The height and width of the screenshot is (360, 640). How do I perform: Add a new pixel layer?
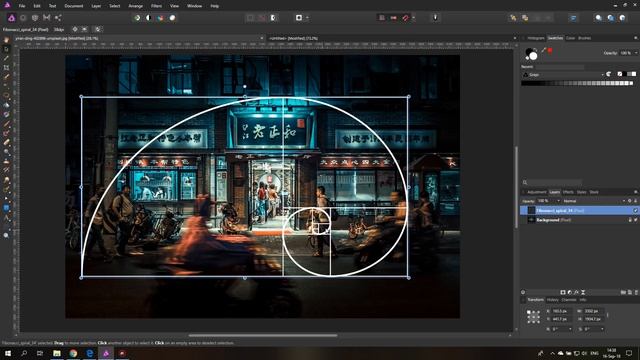[x=630, y=292]
